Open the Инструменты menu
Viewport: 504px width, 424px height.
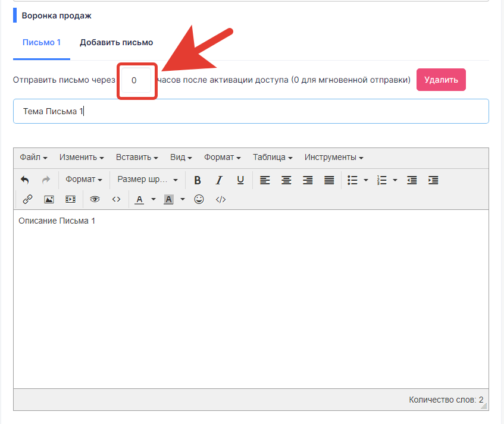(334, 158)
